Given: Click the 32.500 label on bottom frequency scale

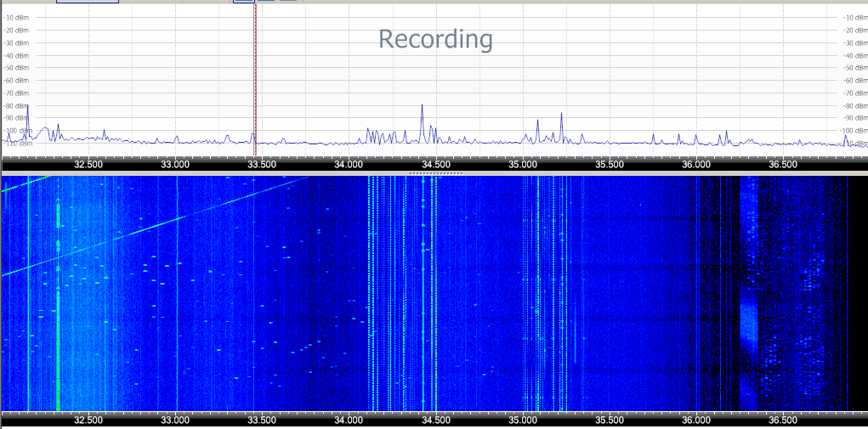Looking at the screenshot, I should pyautogui.click(x=88, y=420).
